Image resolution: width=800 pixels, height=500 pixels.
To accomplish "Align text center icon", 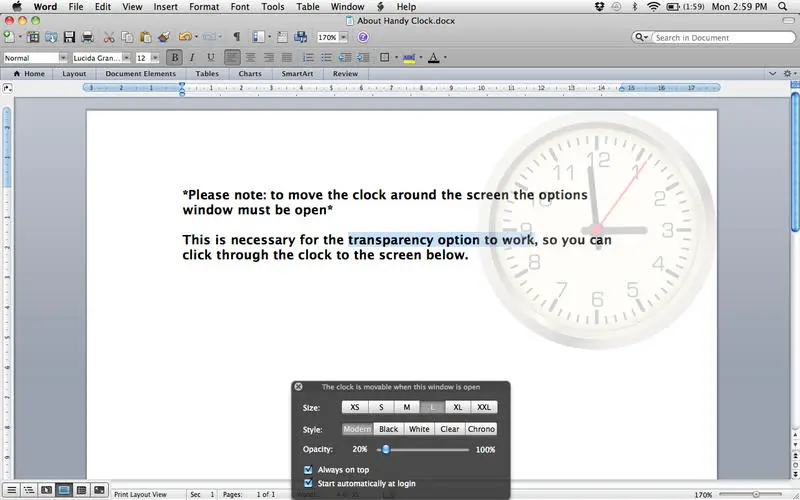I will pos(251,58).
